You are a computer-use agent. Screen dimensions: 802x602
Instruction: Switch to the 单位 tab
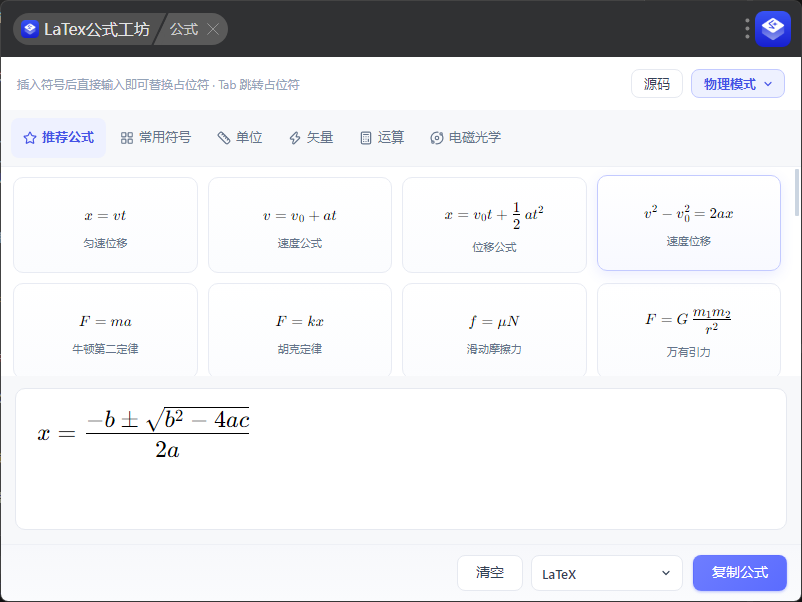pyautogui.click(x=240, y=138)
